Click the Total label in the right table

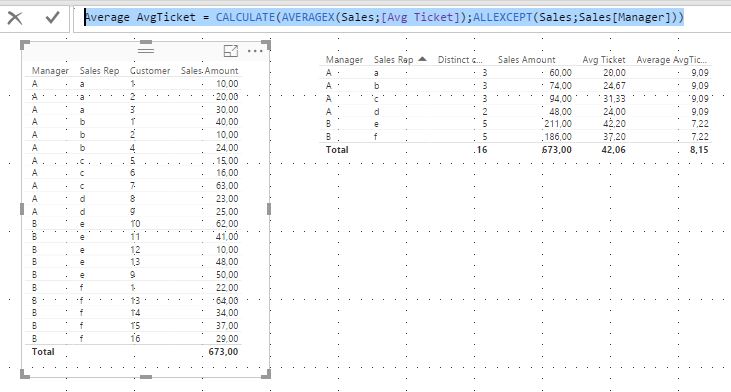tap(337, 150)
